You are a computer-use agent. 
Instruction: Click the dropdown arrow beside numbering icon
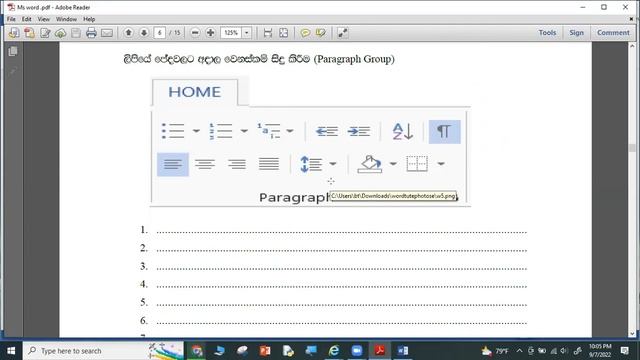(x=244, y=131)
